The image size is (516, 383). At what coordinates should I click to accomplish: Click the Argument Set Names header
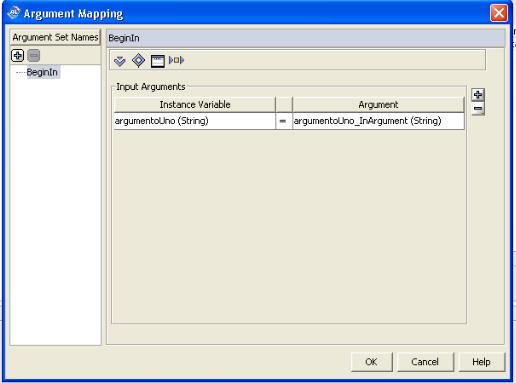(55, 37)
